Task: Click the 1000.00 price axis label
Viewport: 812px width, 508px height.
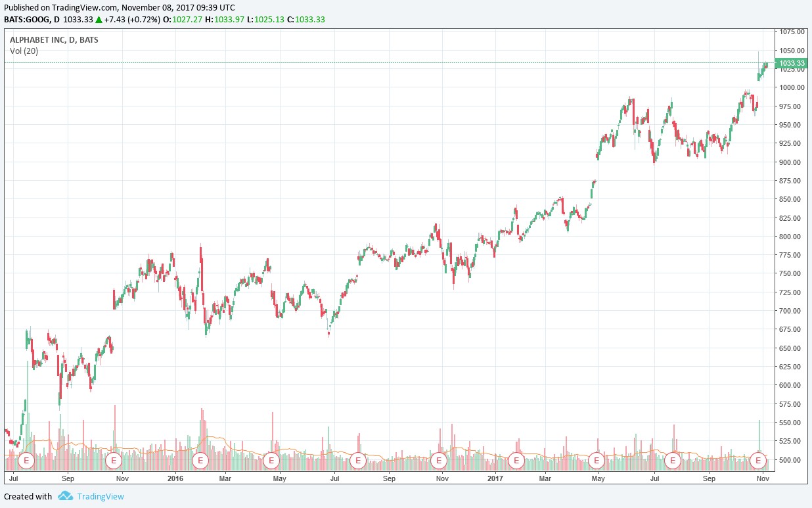Action: (792, 87)
